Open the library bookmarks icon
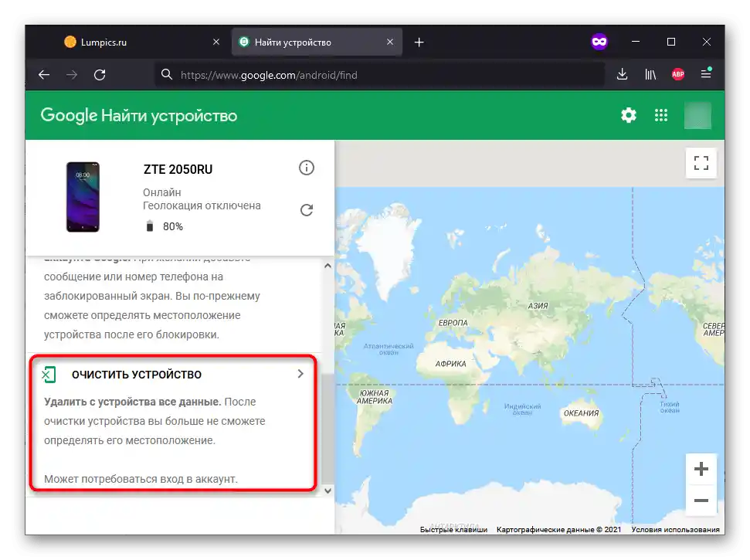750x560 pixels. (x=650, y=74)
